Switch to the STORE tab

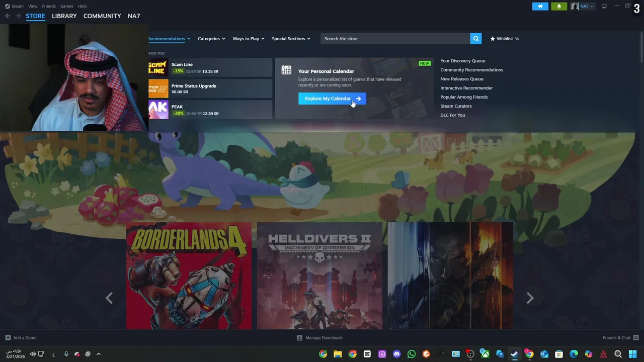click(x=35, y=16)
